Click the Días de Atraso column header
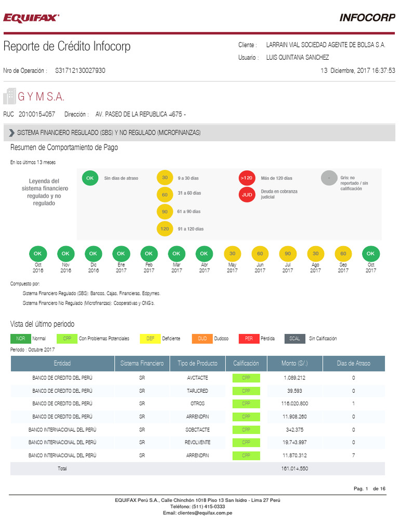 [353, 363]
